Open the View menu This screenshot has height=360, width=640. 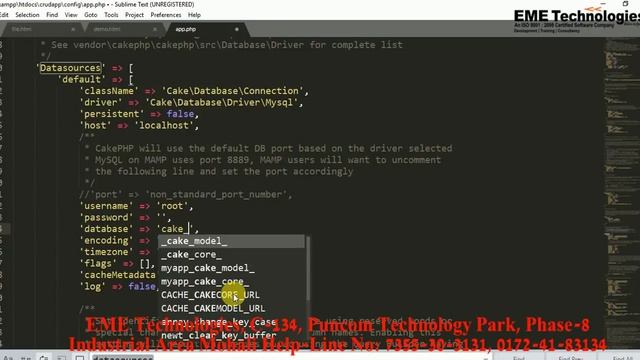tap(71, 15)
